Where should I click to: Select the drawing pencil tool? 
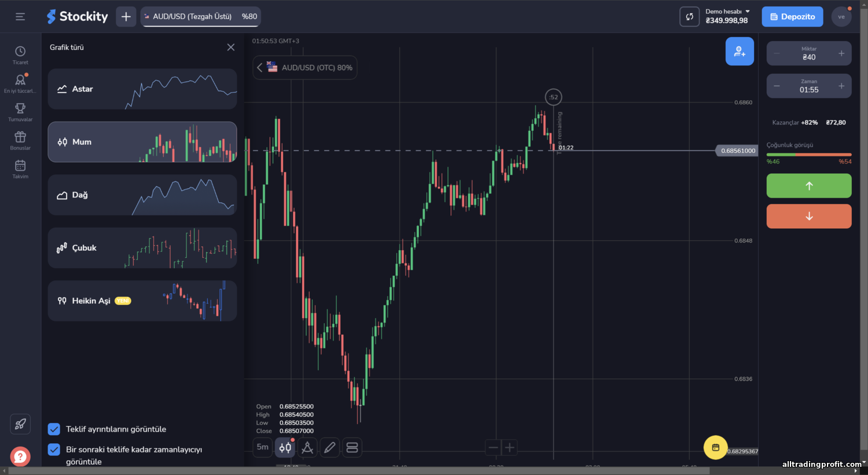[x=330, y=447]
